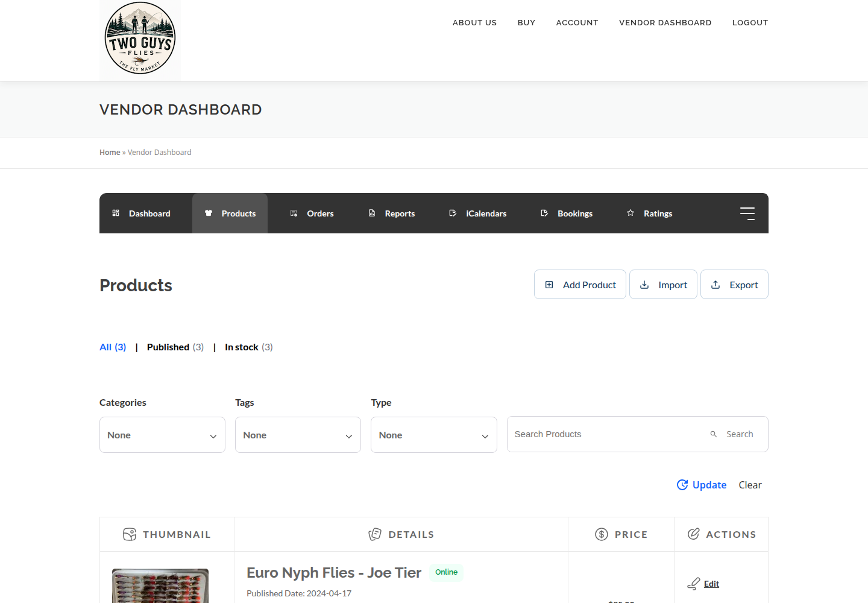Click the fly box product thumbnail
The width and height of the screenshot is (868, 603).
tap(160, 586)
